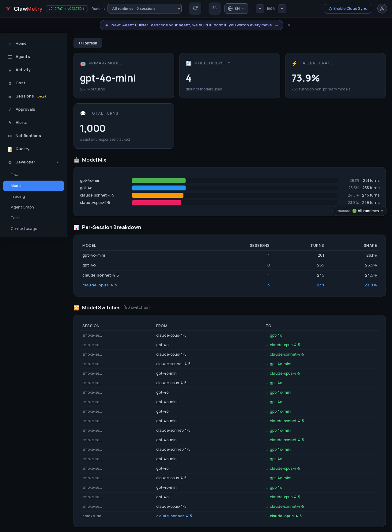Screen dimensions: 392x532
Task: Click the Per-Session Breakdown chart icon
Action: 77,228
